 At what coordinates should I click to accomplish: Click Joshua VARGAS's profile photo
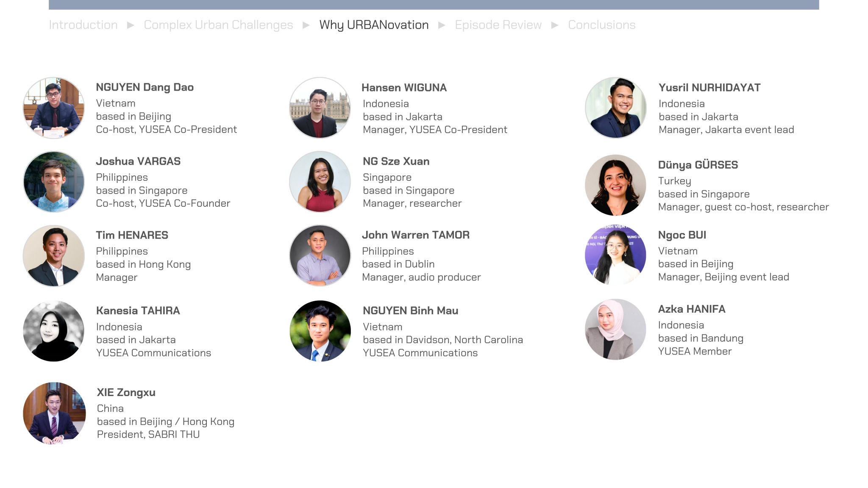[54, 182]
